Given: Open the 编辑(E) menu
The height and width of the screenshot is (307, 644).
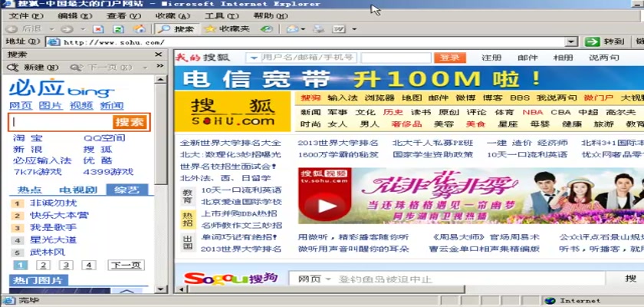Looking at the screenshot, I should click(x=75, y=16).
